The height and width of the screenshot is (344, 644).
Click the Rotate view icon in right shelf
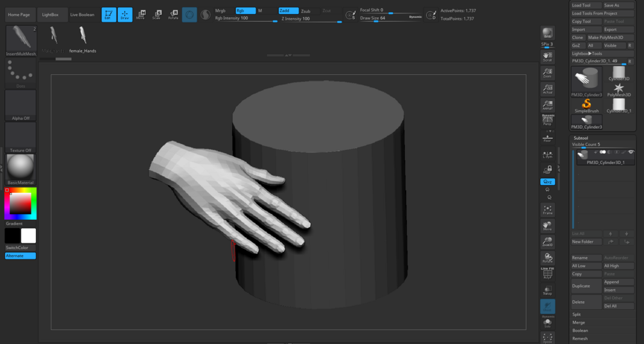tap(547, 258)
